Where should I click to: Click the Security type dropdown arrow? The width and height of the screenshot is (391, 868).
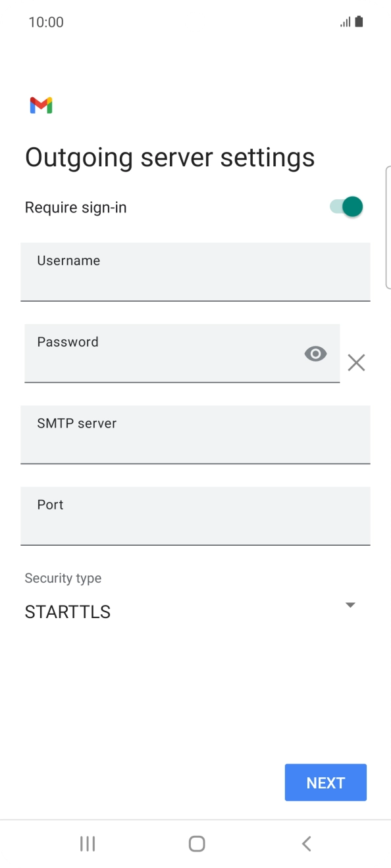350,605
